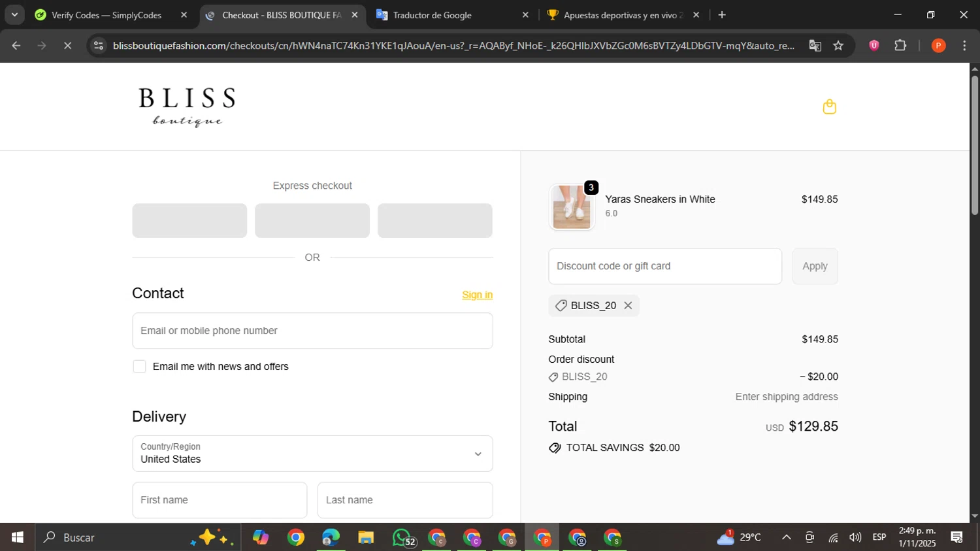
Task: Open the purple shield extension icon
Action: point(874,45)
